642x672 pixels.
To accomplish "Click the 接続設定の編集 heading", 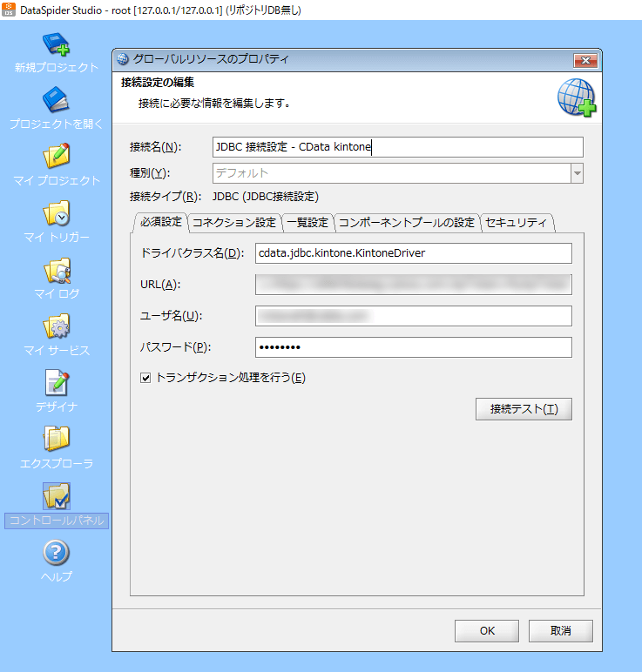I will (158, 83).
